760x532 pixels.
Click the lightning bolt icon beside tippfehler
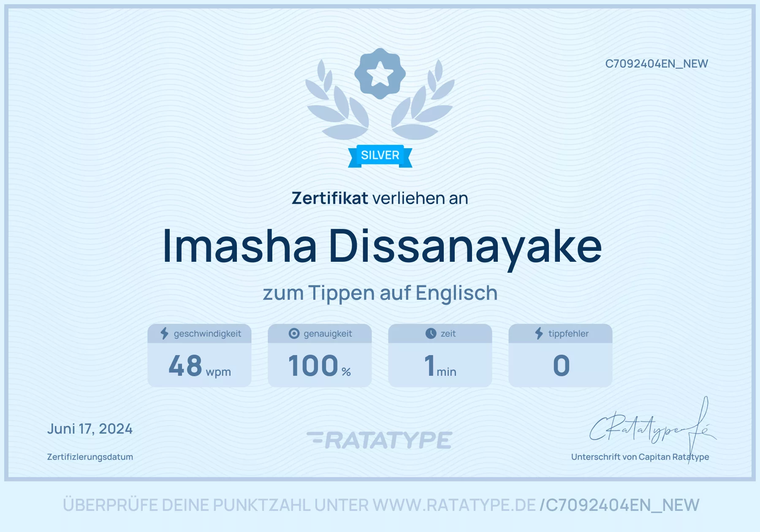539,334
